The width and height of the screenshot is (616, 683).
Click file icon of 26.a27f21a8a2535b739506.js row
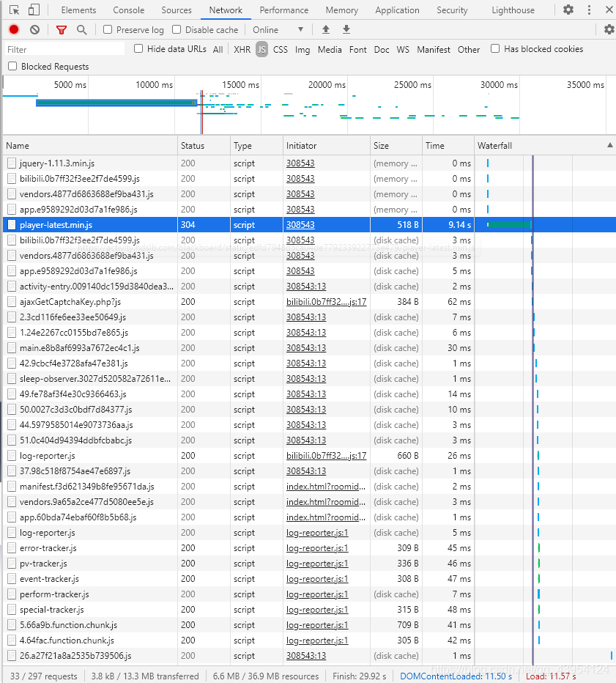point(12,656)
